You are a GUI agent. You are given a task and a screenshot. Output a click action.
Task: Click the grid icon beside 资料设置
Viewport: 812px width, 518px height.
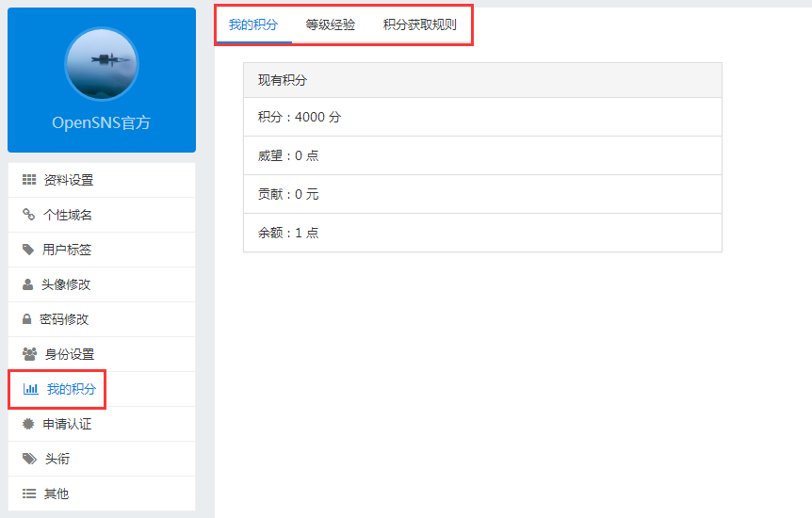[x=29, y=180]
